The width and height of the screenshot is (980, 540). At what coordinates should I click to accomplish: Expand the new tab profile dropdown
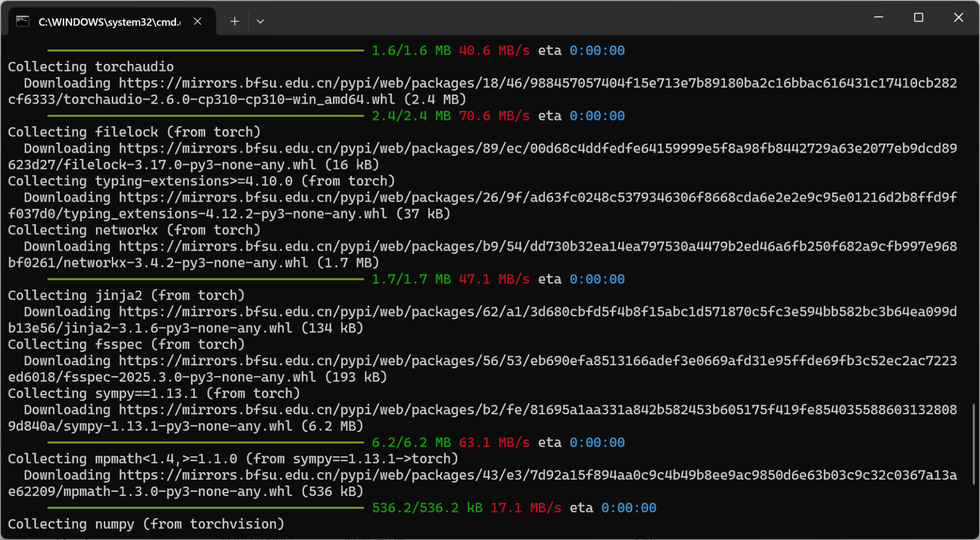260,21
